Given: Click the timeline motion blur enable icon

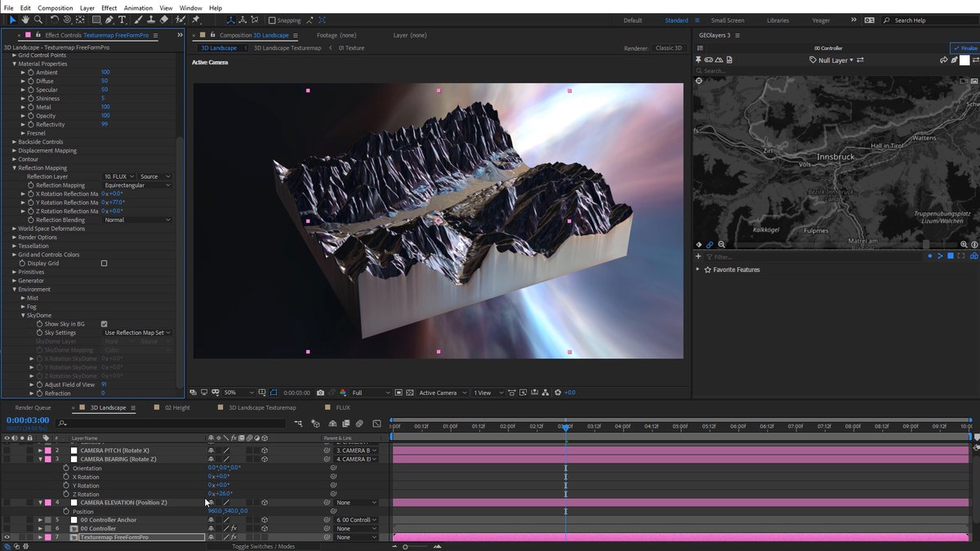Looking at the screenshot, I should pyautogui.click(x=359, y=424).
